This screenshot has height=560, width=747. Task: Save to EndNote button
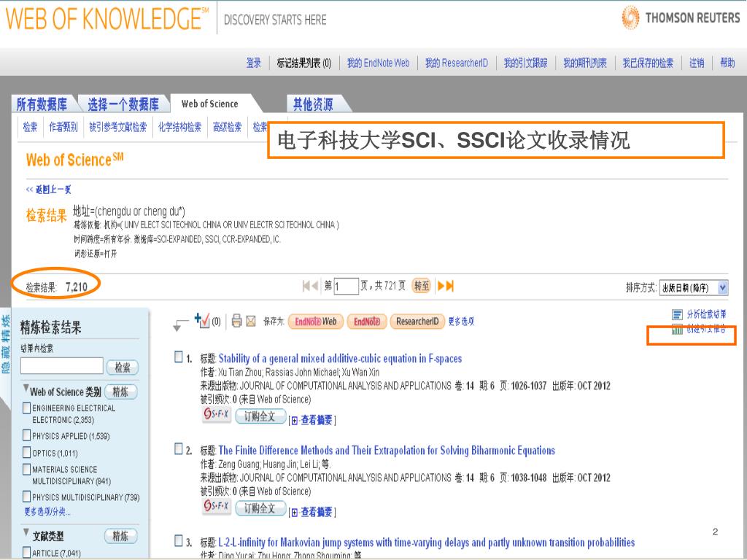[367, 322]
